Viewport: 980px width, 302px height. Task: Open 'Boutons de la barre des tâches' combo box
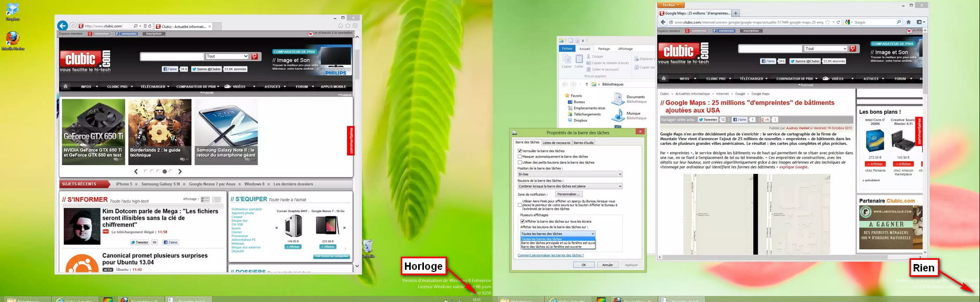(x=570, y=186)
